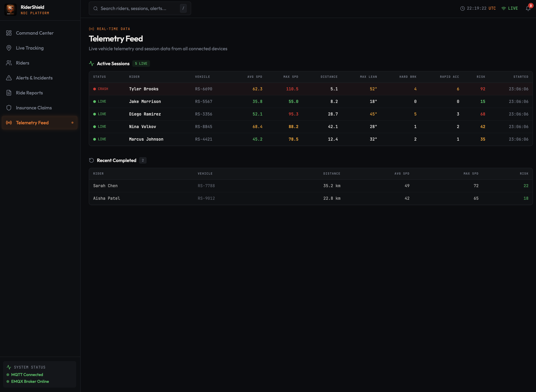Click the Telemetry Feed broadcast icon

[x=9, y=123]
